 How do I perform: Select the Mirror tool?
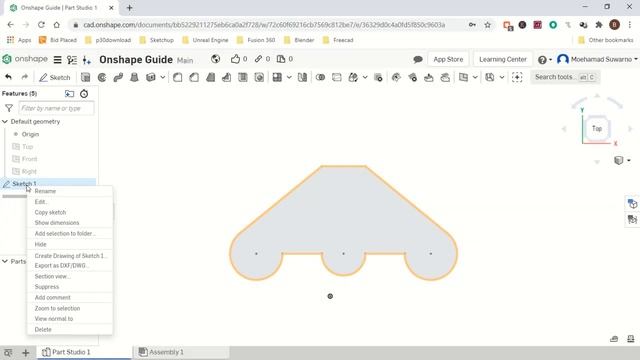[302, 77]
